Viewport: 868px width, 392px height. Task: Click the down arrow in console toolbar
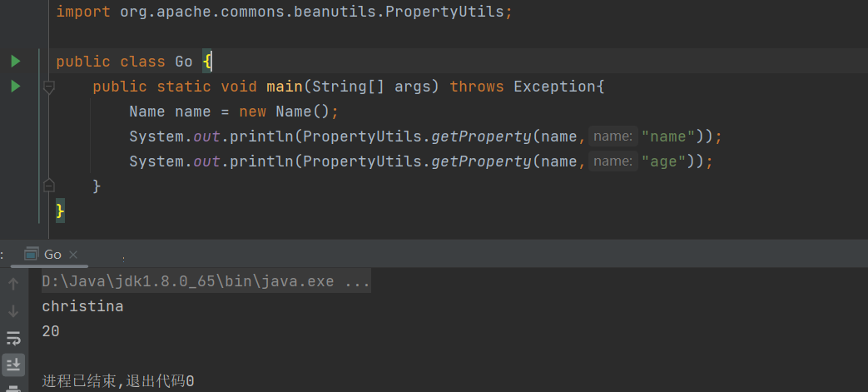click(x=13, y=310)
